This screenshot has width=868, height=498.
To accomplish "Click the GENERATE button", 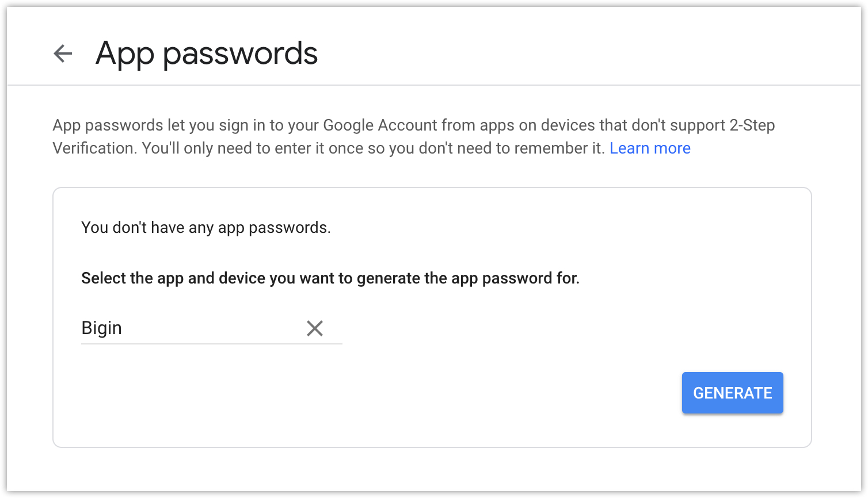I will click(x=732, y=393).
